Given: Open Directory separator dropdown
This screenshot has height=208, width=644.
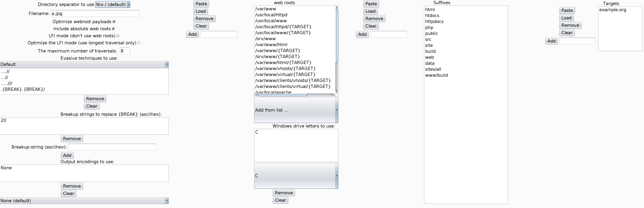Looking at the screenshot, I should tap(112, 5).
